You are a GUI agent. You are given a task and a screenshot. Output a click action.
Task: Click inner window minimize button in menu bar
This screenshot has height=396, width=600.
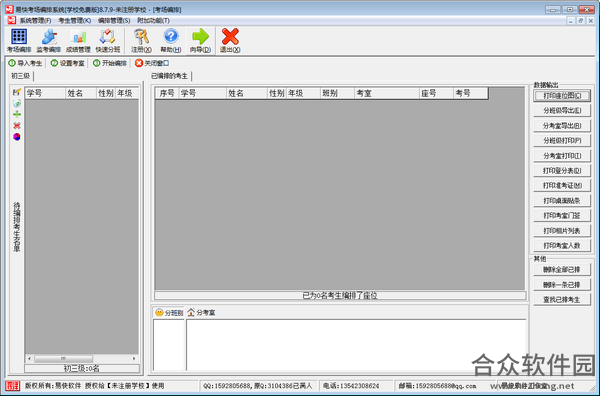571,21
